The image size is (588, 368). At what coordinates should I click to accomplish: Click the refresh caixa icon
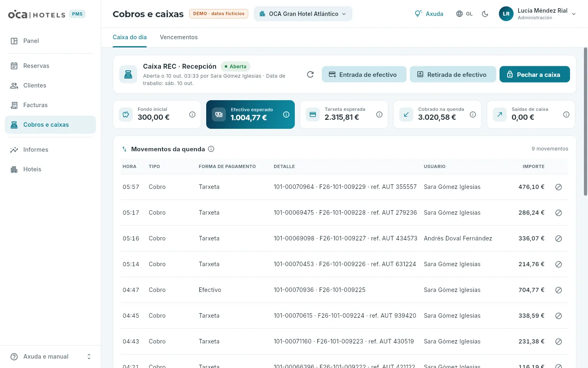[310, 74]
